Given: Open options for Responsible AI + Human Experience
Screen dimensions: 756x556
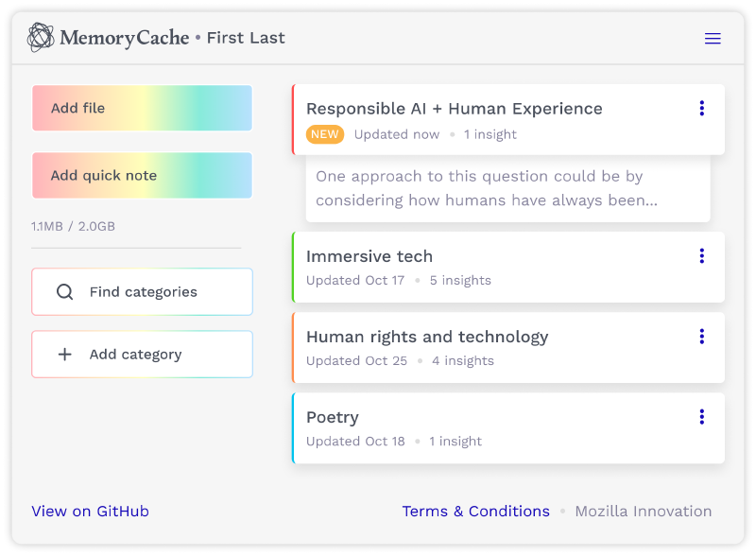Looking at the screenshot, I should tap(702, 108).
